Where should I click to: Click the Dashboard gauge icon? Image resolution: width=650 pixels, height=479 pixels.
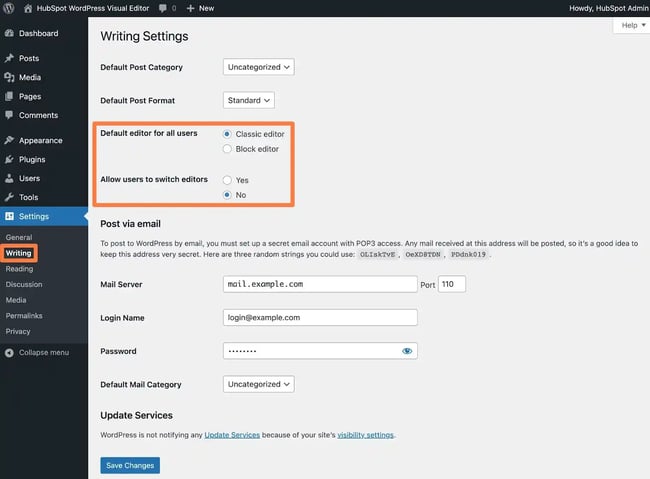tap(9, 33)
